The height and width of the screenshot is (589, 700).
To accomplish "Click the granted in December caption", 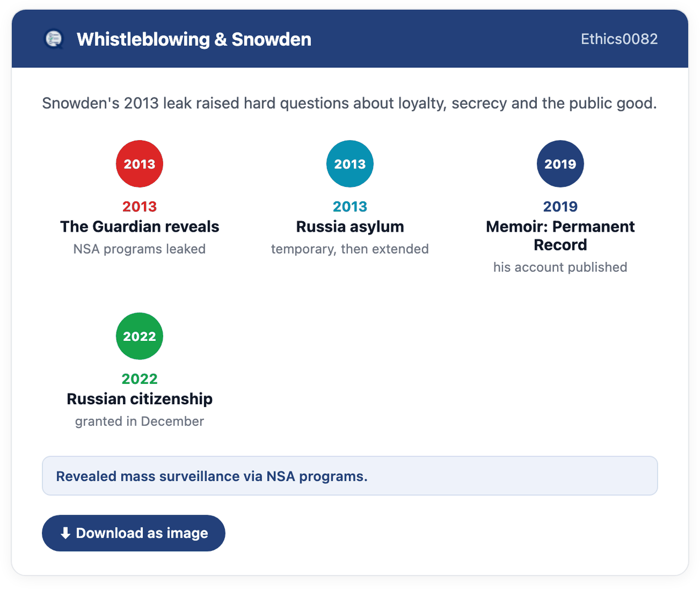I will click(x=139, y=421).
